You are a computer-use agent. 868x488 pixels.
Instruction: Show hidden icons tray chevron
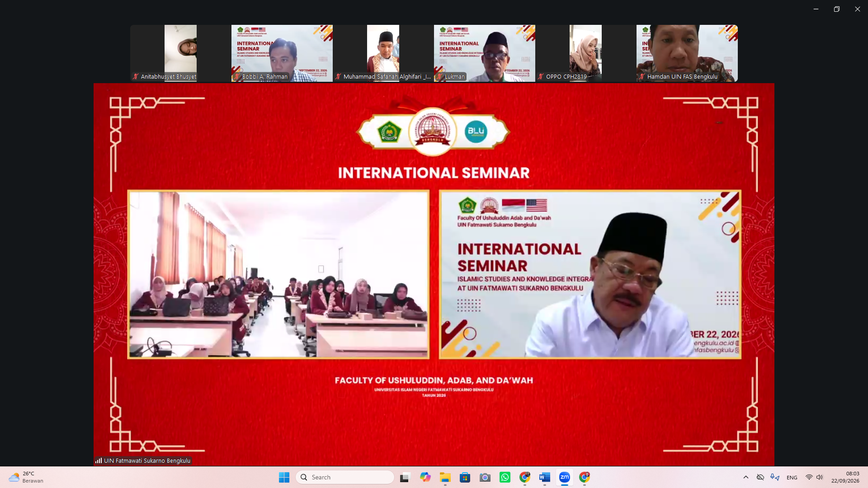tap(746, 477)
